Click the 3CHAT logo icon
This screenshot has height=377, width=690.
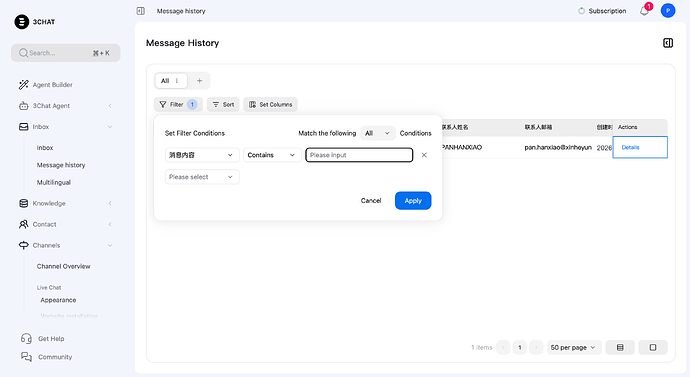pyautogui.click(x=22, y=22)
